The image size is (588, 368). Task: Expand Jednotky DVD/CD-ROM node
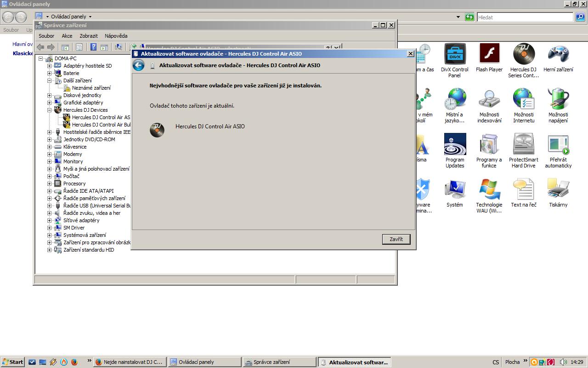tap(50, 139)
